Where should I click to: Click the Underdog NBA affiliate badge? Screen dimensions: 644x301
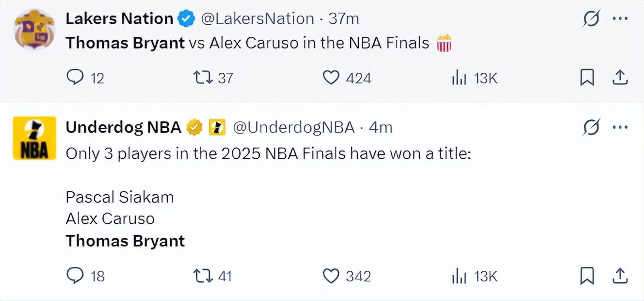coord(217,128)
